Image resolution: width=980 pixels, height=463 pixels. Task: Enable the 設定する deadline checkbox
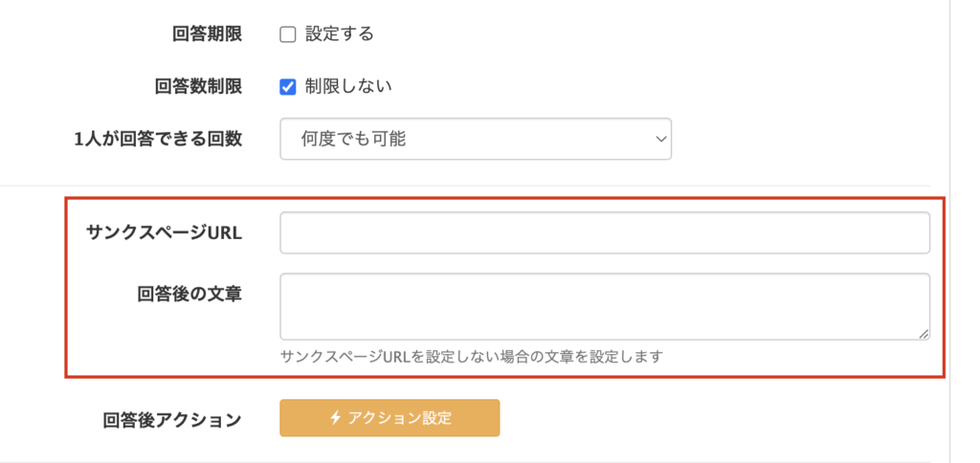[287, 35]
